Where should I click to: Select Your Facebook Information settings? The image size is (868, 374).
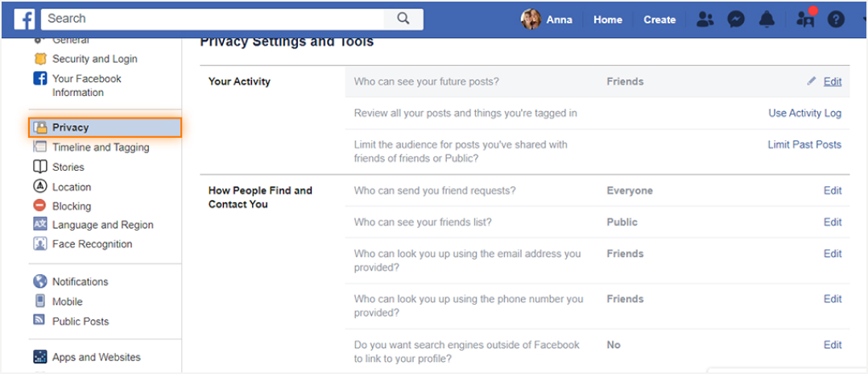[x=86, y=85]
